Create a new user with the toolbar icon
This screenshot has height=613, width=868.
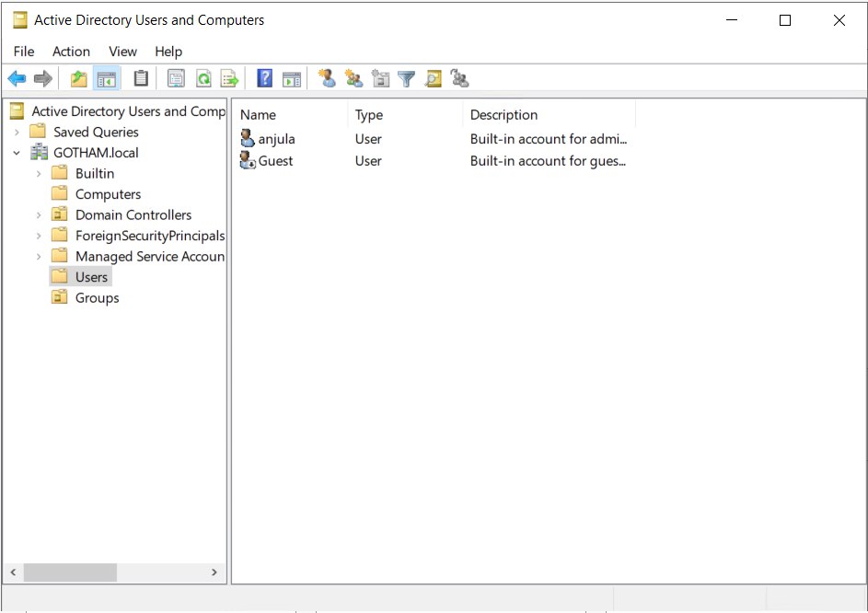pyautogui.click(x=327, y=79)
